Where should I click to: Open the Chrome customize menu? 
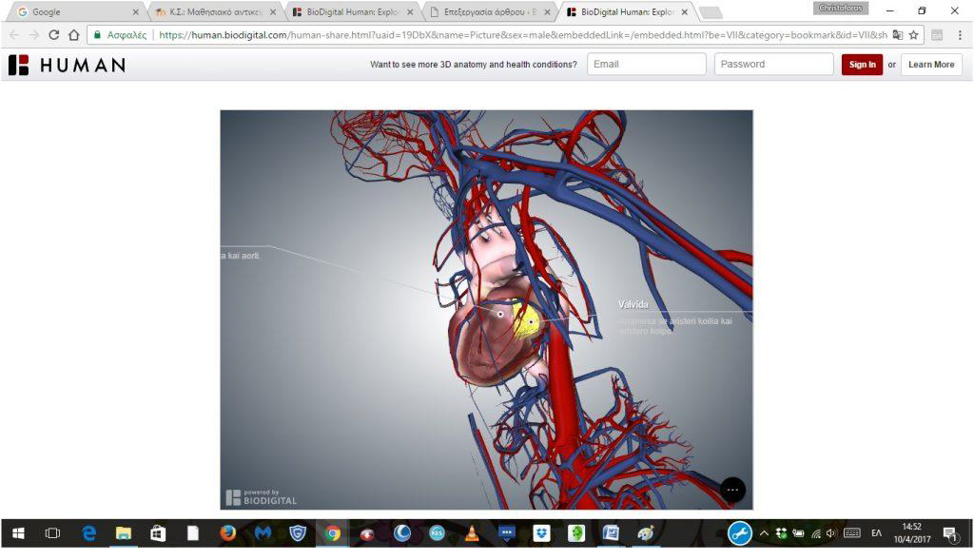(x=959, y=34)
